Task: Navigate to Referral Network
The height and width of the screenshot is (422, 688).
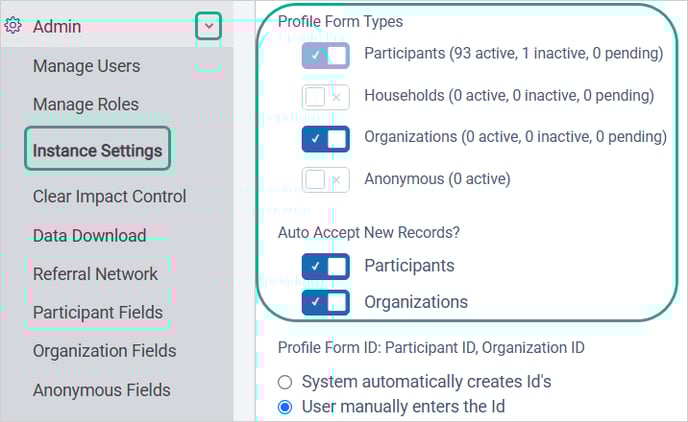Action: pos(95,274)
